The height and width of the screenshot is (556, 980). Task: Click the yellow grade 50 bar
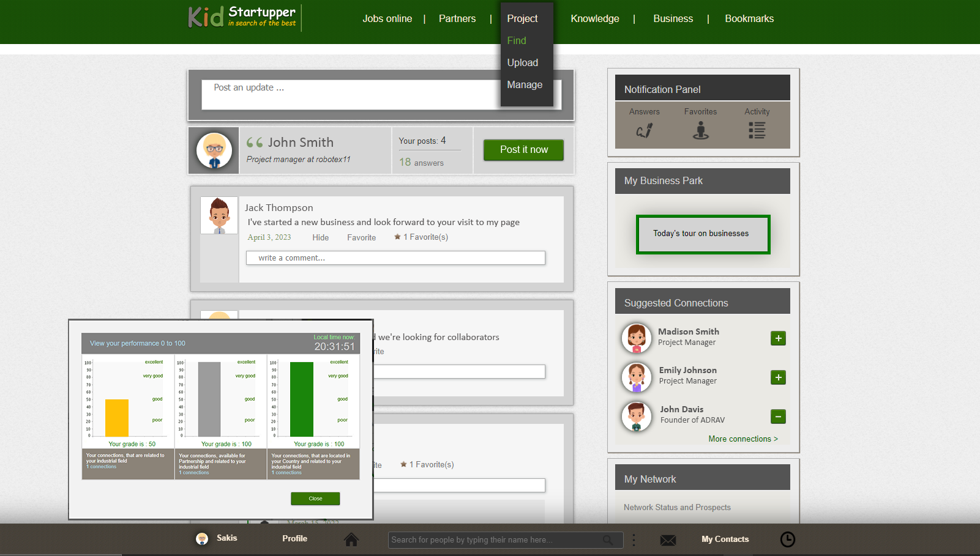pyautogui.click(x=117, y=418)
